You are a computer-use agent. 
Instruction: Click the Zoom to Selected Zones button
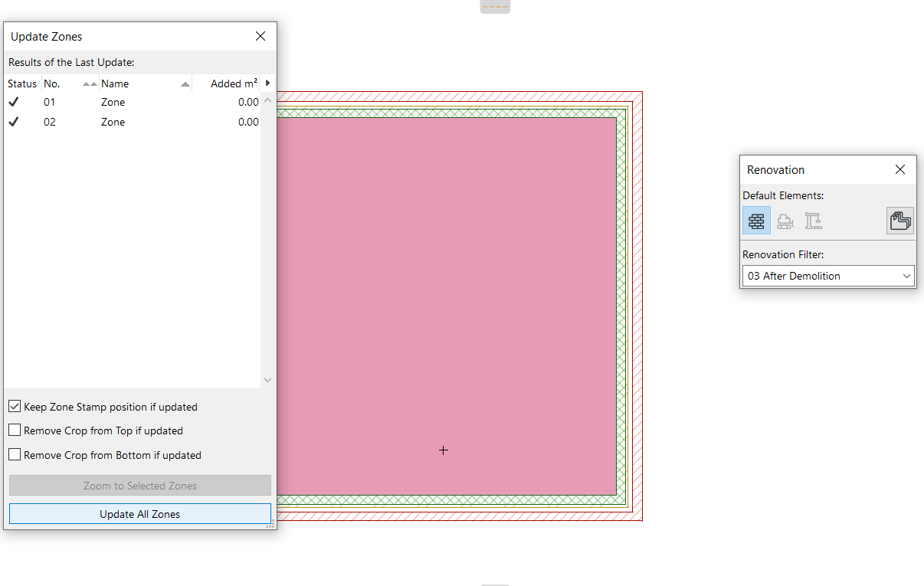[140, 486]
